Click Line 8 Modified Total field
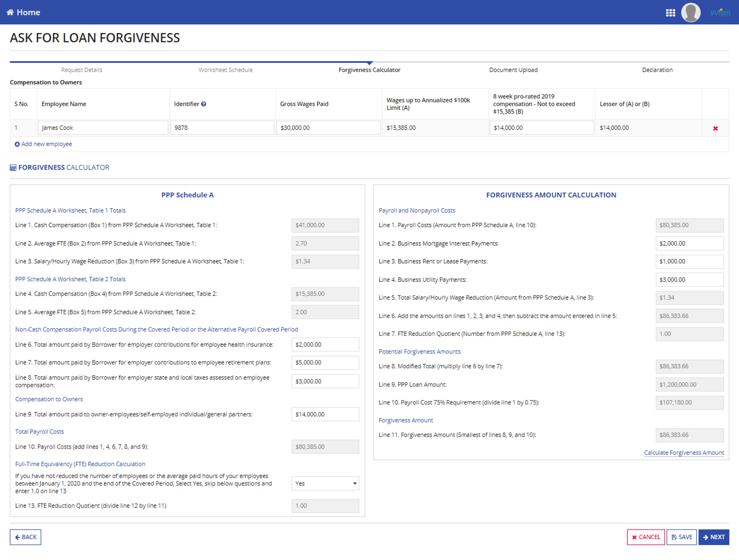 (x=690, y=366)
